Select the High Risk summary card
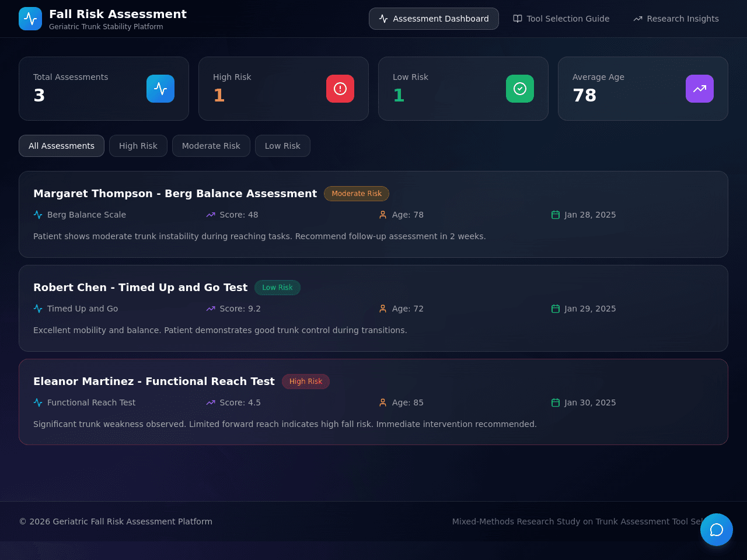Screen dimensions: 747x560 (284, 89)
